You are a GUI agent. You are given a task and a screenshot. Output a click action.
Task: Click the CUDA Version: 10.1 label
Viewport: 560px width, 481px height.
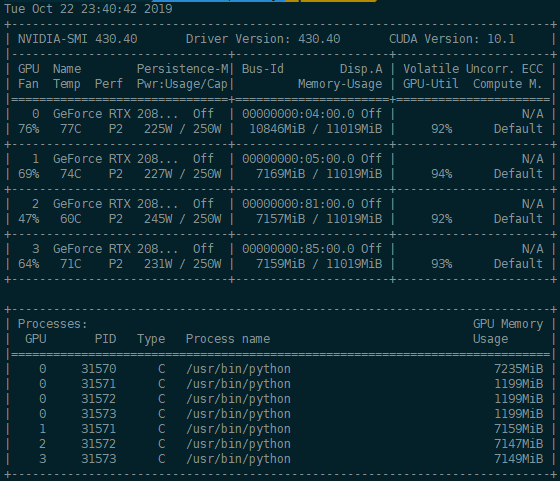point(452,39)
